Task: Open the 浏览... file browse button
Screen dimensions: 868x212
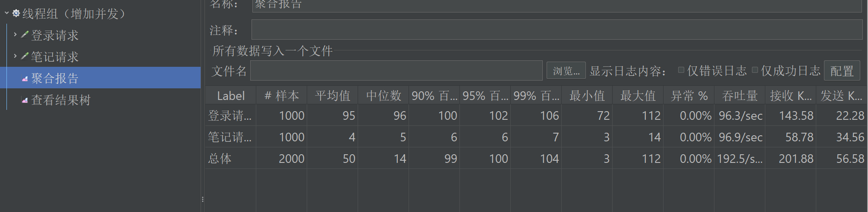Action: click(x=566, y=71)
